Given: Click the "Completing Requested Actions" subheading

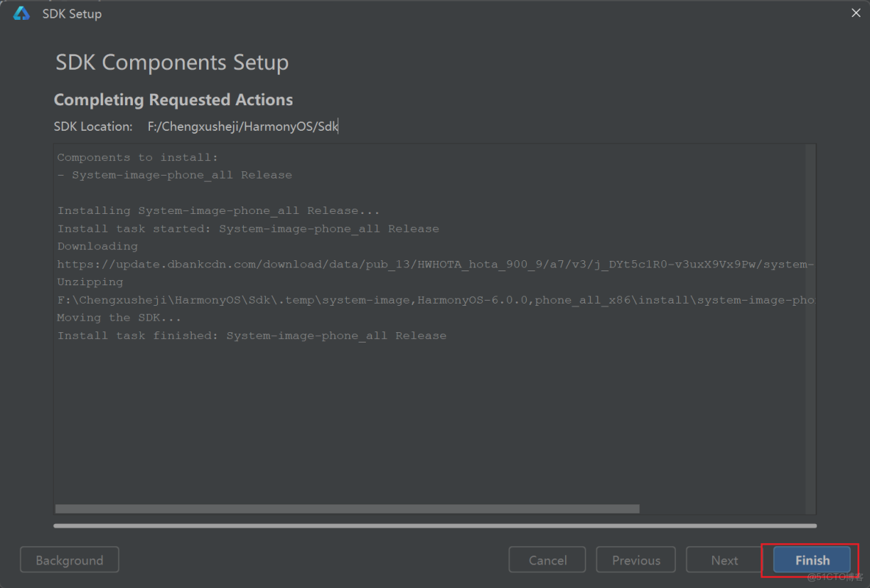Looking at the screenshot, I should coord(173,100).
